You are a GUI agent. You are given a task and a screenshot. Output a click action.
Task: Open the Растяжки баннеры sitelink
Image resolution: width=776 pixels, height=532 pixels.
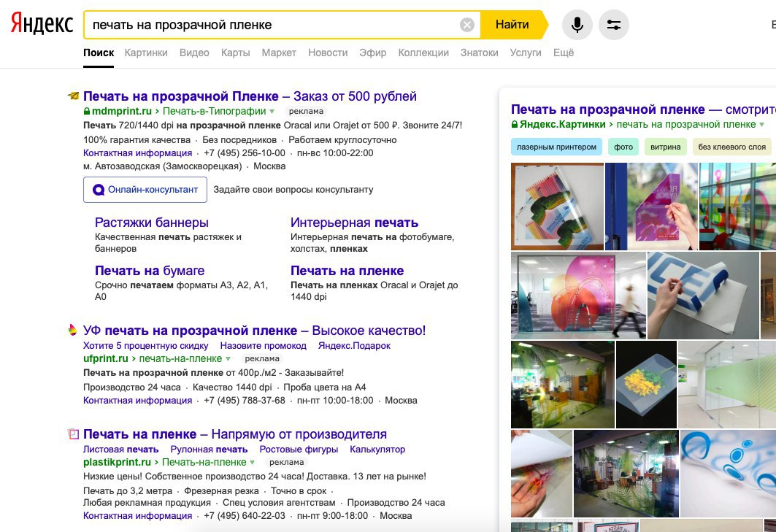click(x=151, y=223)
